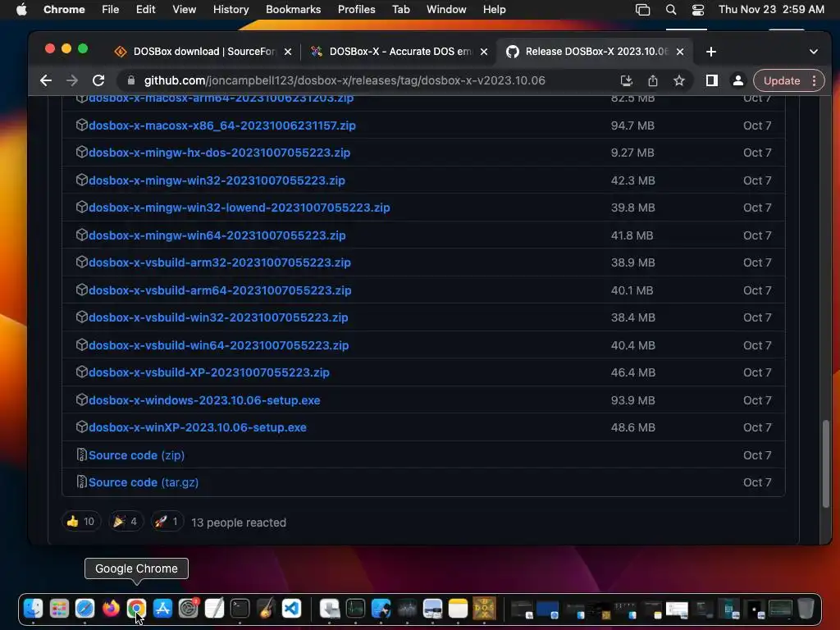Download dosbox-x-macosx-x86_64 zip

pyautogui.click(x=221, y=126)
